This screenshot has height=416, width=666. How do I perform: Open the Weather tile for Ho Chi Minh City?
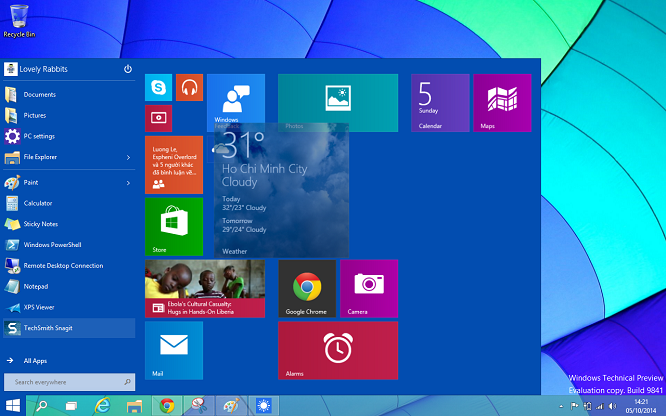[x=281, y=190]
